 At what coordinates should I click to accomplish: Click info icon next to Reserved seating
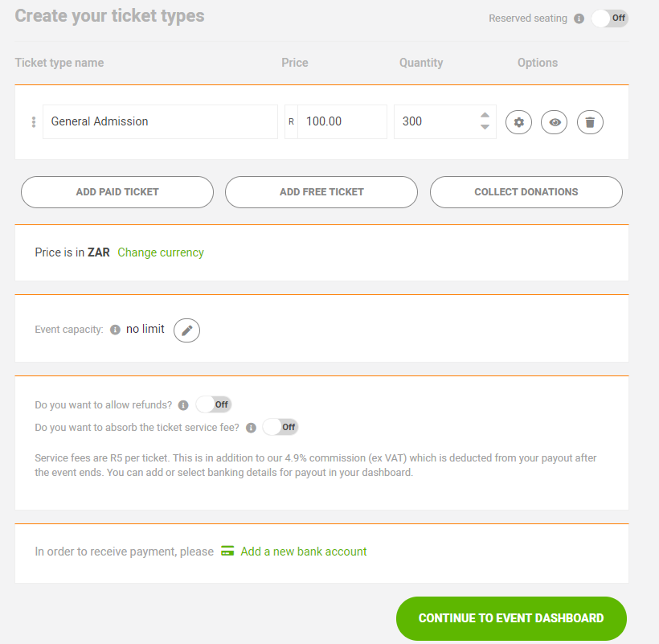click(579, 18)
